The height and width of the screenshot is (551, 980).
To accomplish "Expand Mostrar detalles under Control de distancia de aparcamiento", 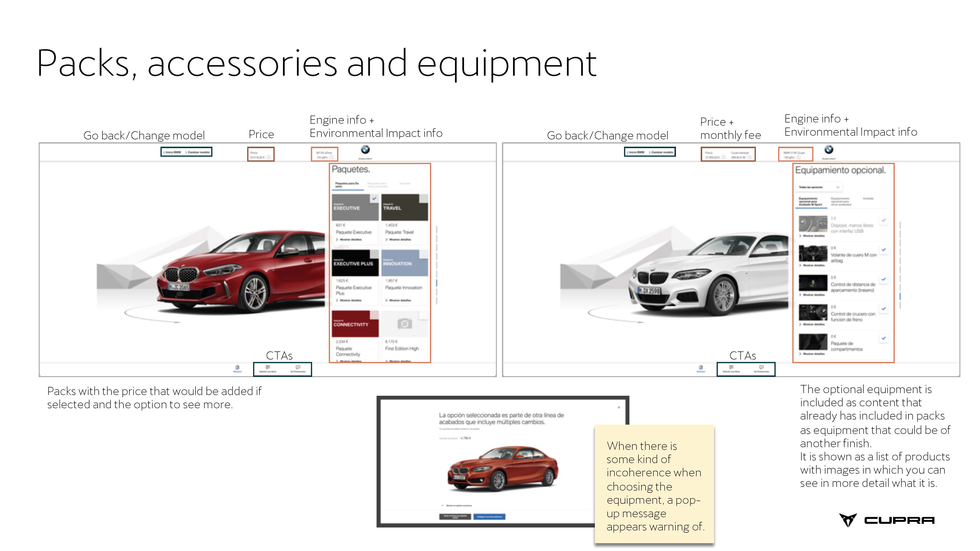I will (812, 295).
